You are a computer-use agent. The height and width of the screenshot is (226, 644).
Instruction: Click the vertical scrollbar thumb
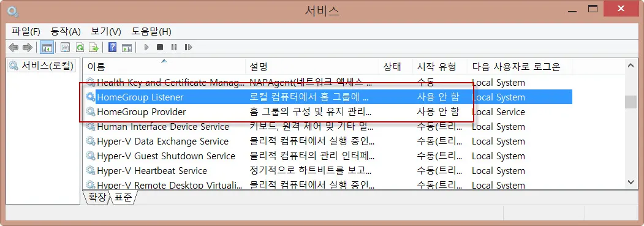point(631,102)
